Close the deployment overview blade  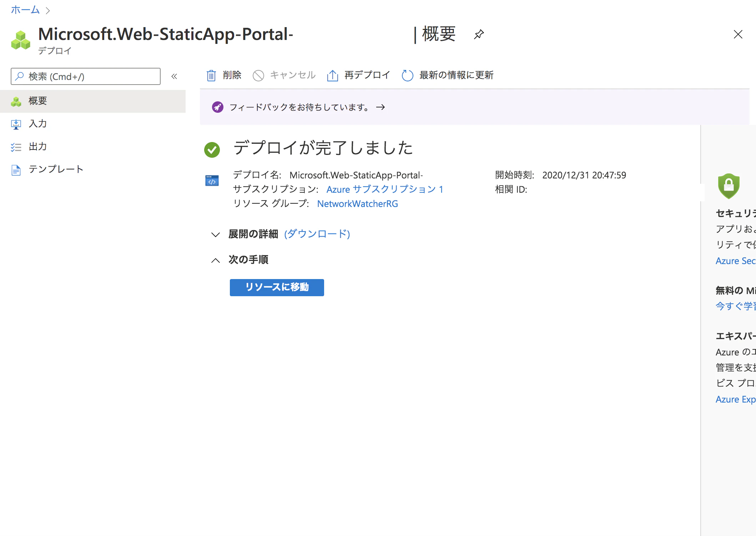(738, 34)
